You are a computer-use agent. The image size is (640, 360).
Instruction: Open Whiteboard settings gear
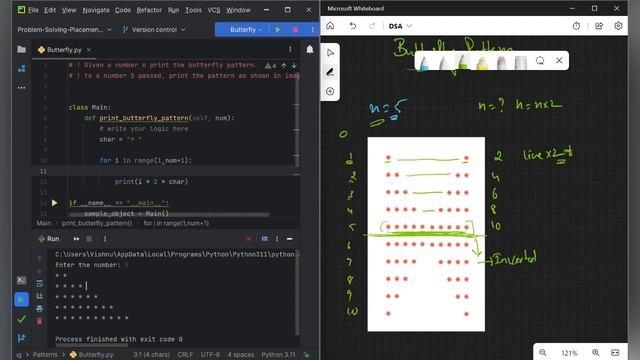click(x=618, y=26)
